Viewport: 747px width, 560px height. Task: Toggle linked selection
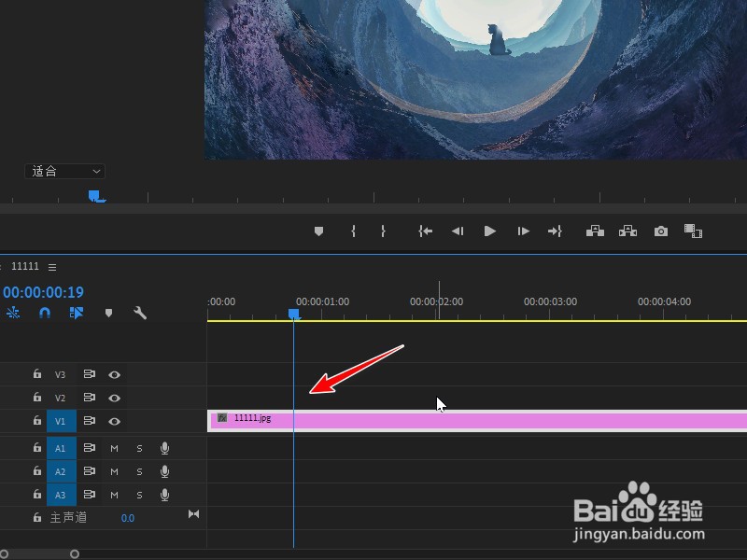(x=77, y=313)
